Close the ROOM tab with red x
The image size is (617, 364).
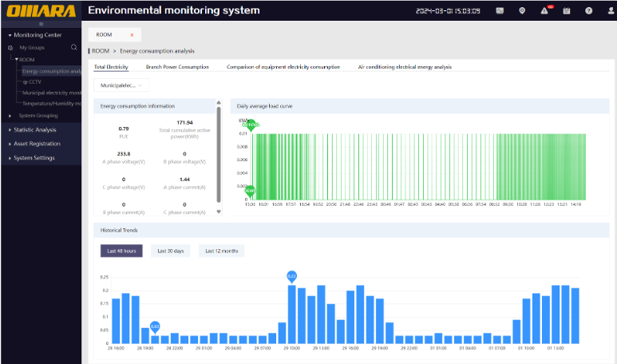[x=132, y=35]
